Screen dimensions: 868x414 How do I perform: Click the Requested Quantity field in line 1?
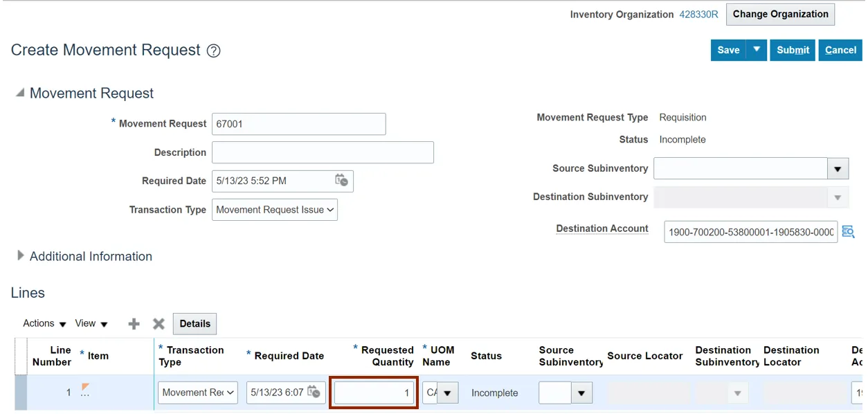coord(374,393)
